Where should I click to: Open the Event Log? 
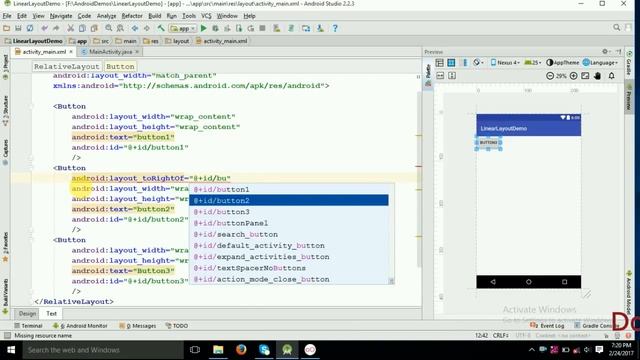pos(547,326)
